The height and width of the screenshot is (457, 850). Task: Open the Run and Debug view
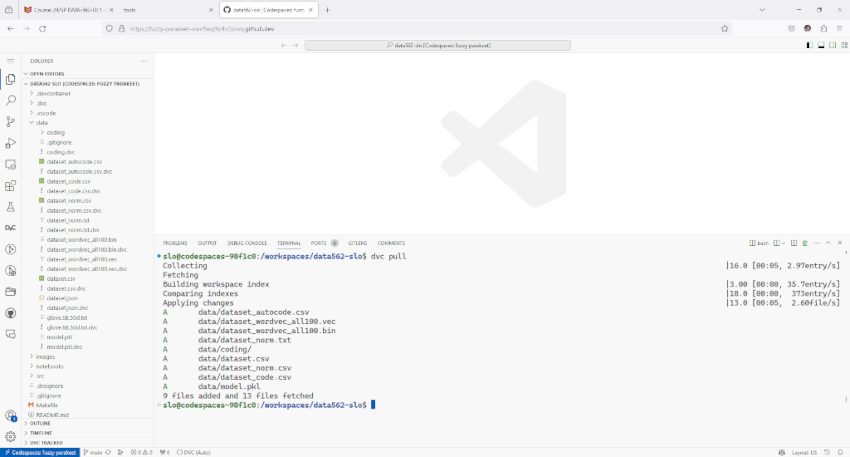(x=10, y=143)
